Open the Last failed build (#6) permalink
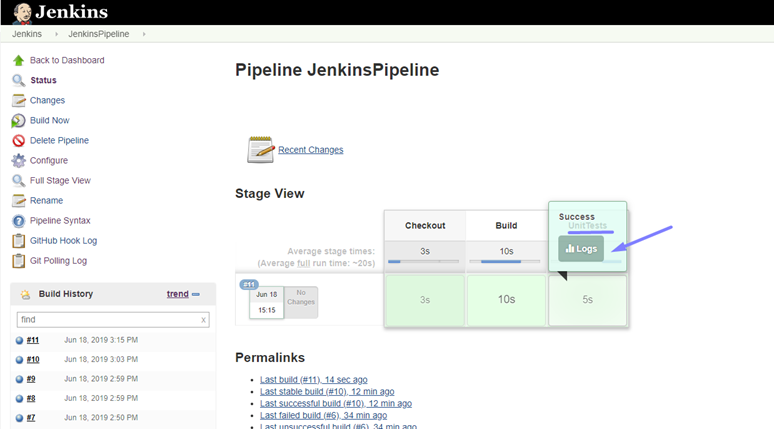This screenshot has height=429, width=774. coord(323,416)
